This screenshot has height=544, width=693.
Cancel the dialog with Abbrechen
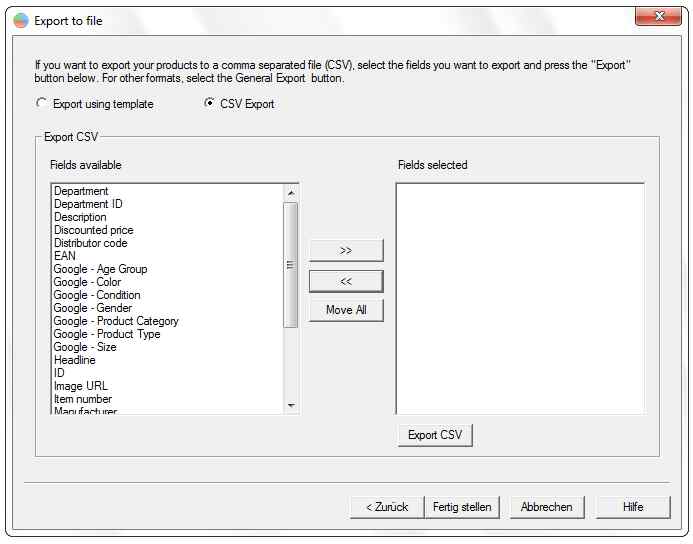click(547, 507)
